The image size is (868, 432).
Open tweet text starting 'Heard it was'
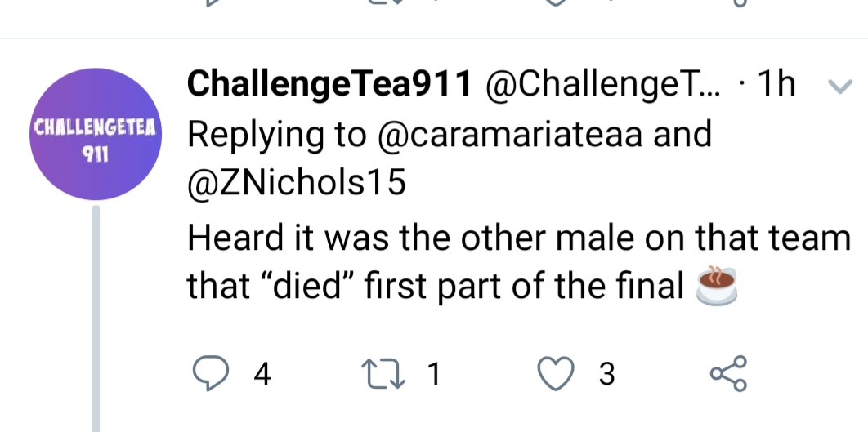[519, 261]
